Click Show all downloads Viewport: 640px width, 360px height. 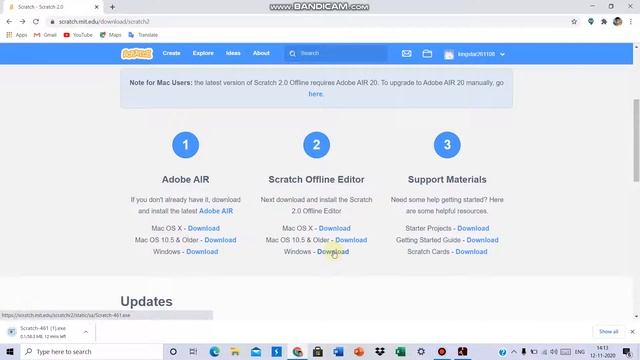pyautogui.click(x=609, y=332)
